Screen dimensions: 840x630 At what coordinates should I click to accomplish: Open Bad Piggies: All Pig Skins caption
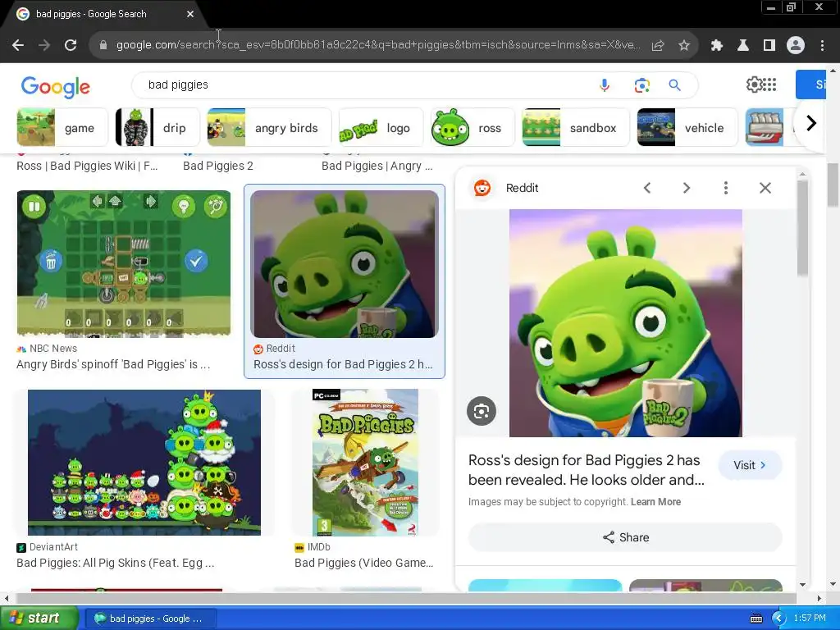click(x=115, y=563)
